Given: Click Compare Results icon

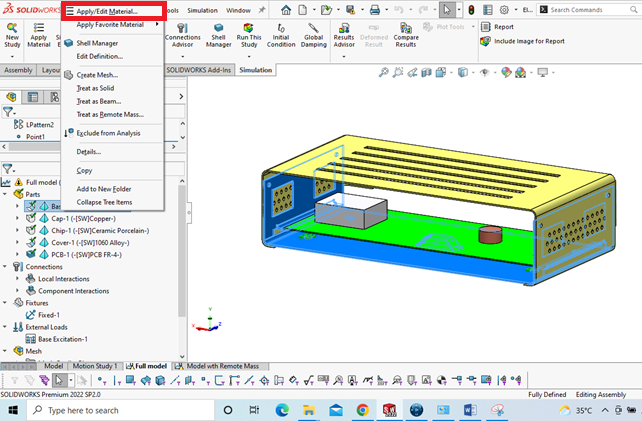Looking at the screenshot, I should (x=406, y=36).
